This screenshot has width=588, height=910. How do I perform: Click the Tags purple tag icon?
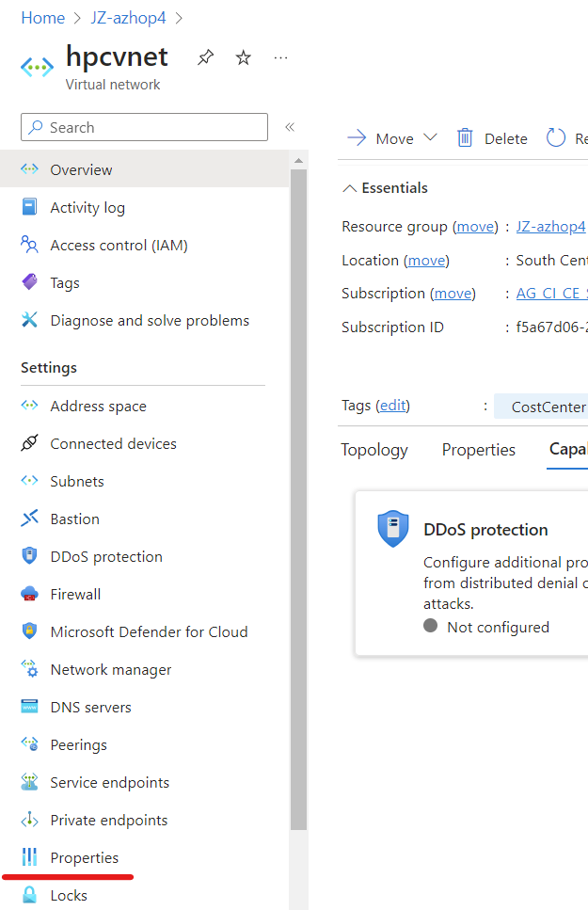click(x=29, y=282)
